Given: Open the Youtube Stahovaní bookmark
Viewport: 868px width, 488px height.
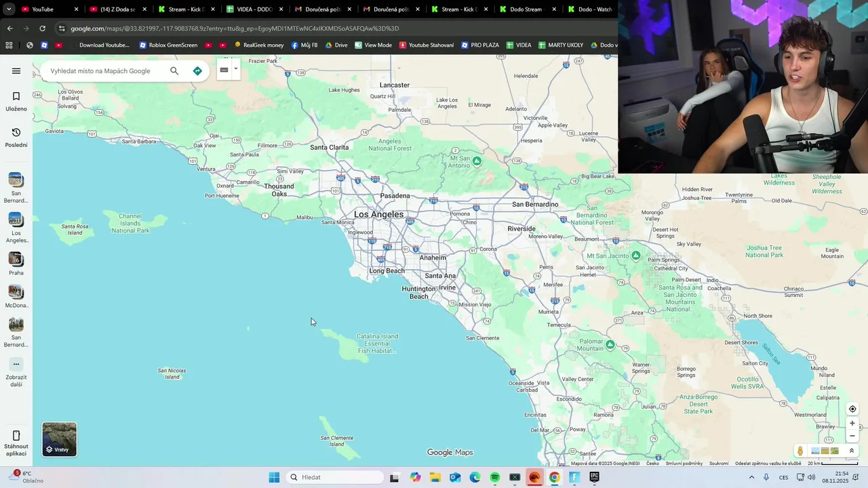Looking at the screenshot, I should point(427,45).
